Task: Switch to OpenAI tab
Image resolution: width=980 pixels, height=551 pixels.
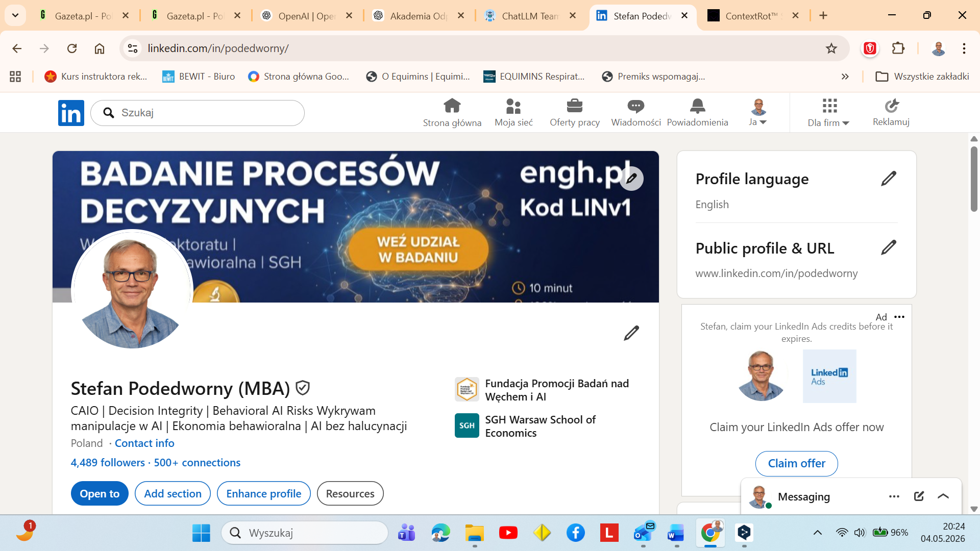Action: [x=306, y=16]
